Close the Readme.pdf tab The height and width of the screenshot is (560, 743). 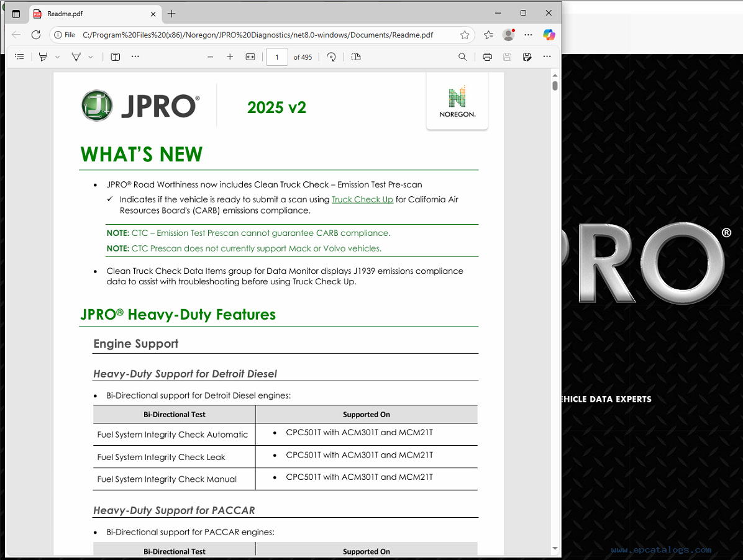153,14
